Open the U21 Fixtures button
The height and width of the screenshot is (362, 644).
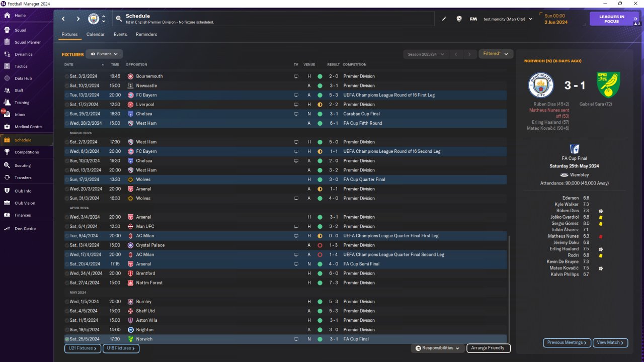(x=83, y=348)
